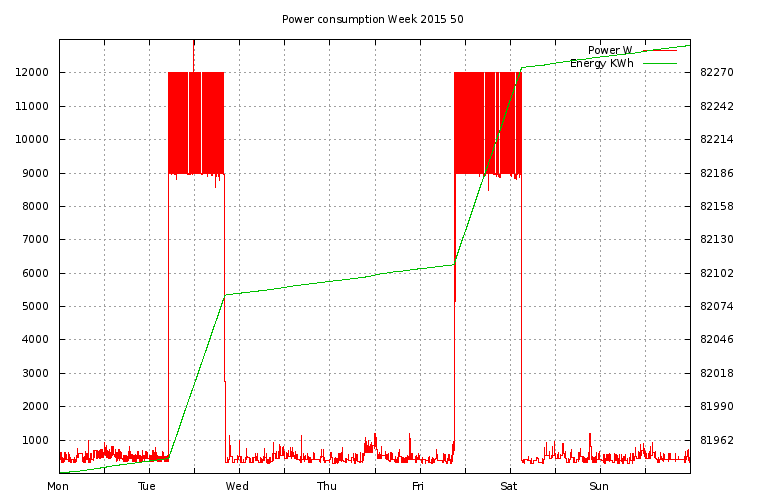
Task: Click the 'Fri' x-axis label
Action: pos(418,486)
